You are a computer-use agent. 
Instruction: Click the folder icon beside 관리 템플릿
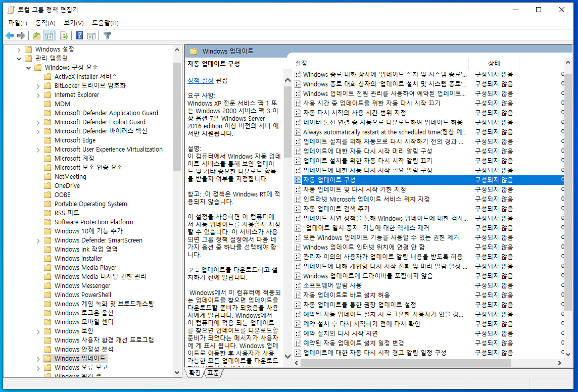point(28,58)
